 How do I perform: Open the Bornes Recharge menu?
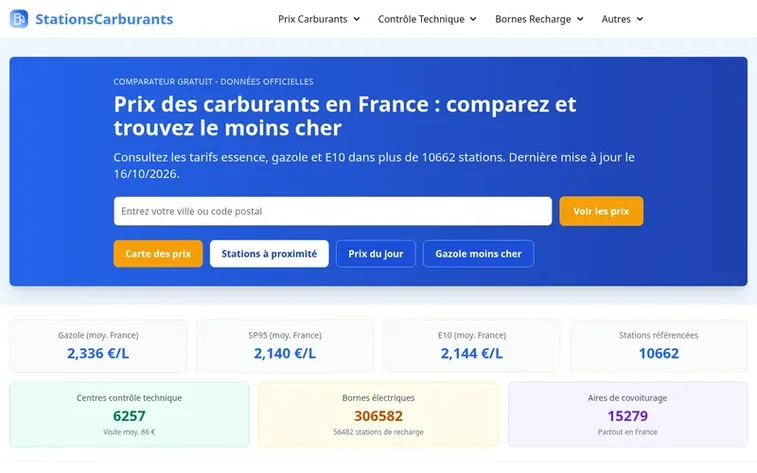[539, 19]
